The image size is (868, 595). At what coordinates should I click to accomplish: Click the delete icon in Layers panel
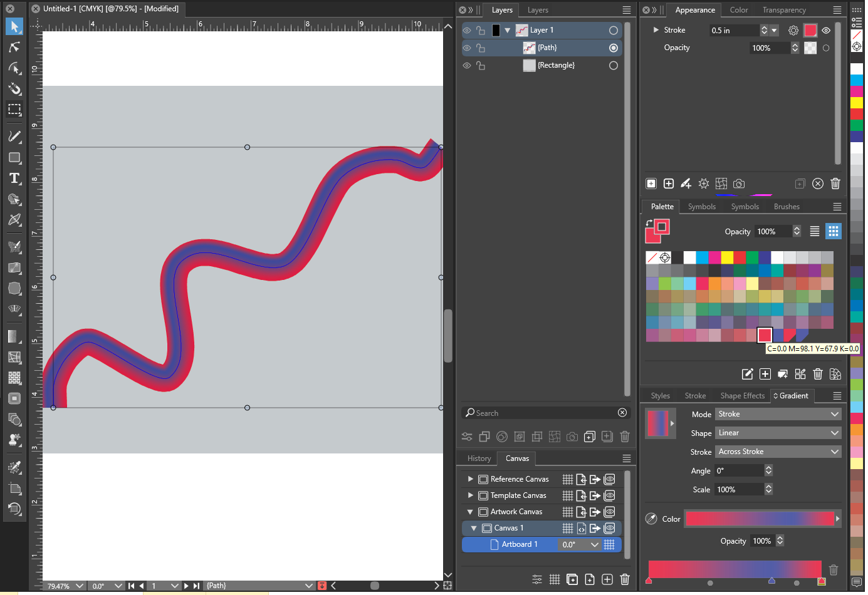click(624, 437)
